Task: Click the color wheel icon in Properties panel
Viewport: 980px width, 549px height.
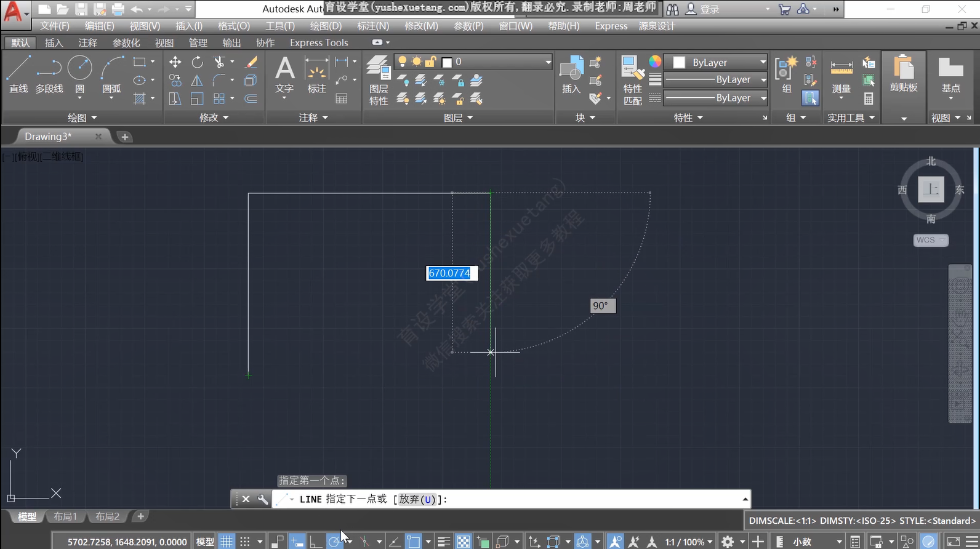Action: click(x=655, y=62)
